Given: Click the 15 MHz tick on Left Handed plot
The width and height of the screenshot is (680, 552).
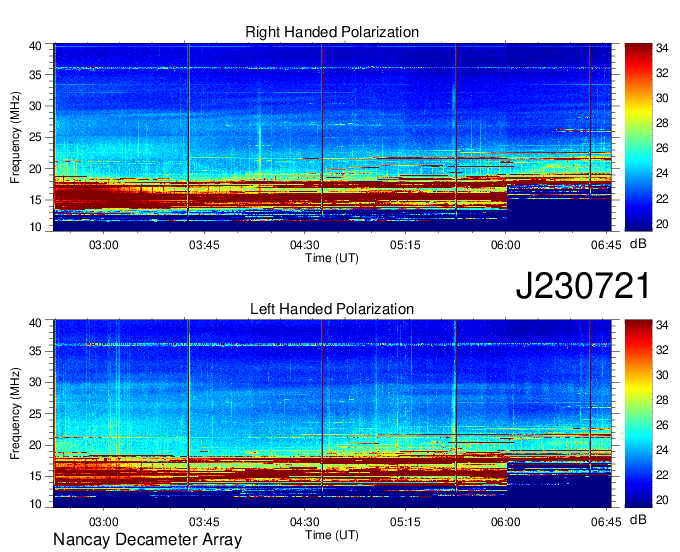Looking at the screenshot, I should click(35, 476).
